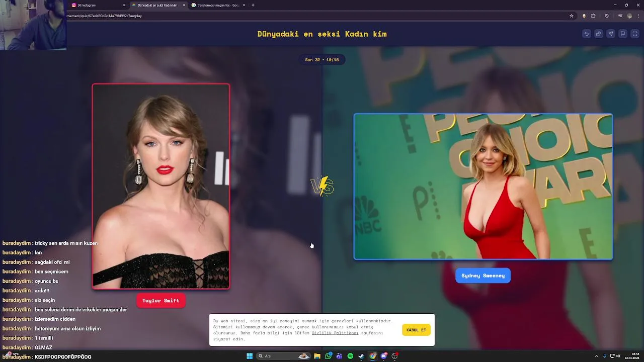Open the clock and date in taskbar
This screenshot has height=362, width=644.
(632, 356)
